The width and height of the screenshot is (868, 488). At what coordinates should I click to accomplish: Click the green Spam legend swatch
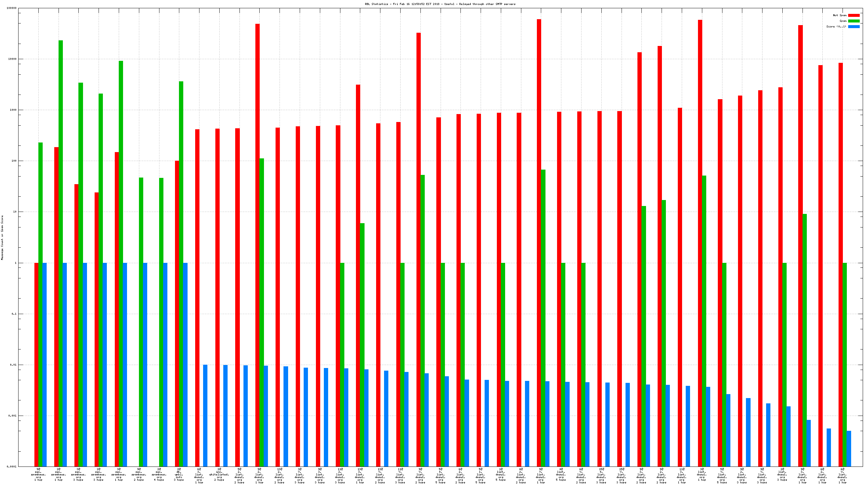853,21
